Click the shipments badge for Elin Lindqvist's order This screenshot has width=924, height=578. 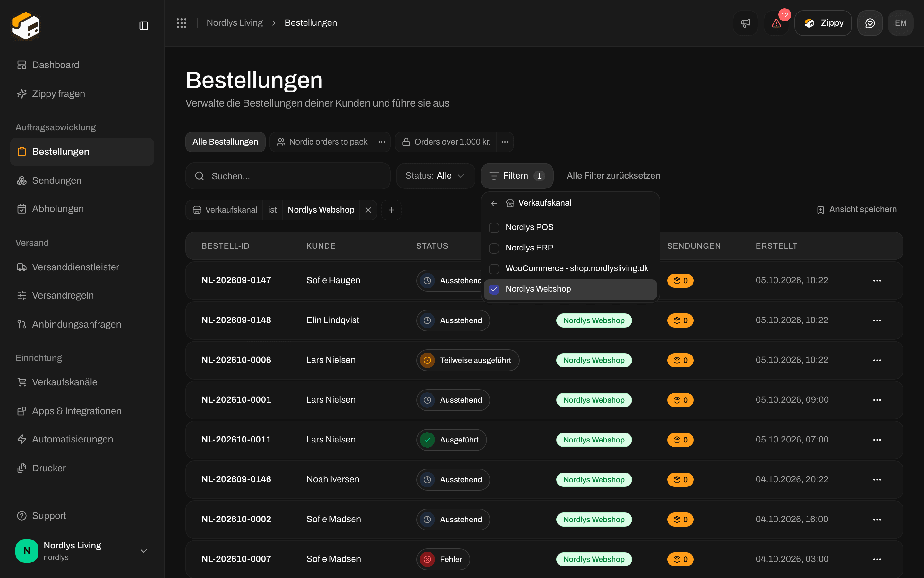(x=680, y=320)
